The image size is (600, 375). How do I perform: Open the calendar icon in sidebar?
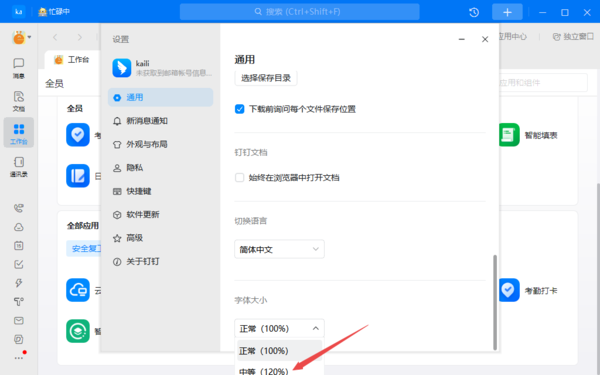[x=18, y=246]
